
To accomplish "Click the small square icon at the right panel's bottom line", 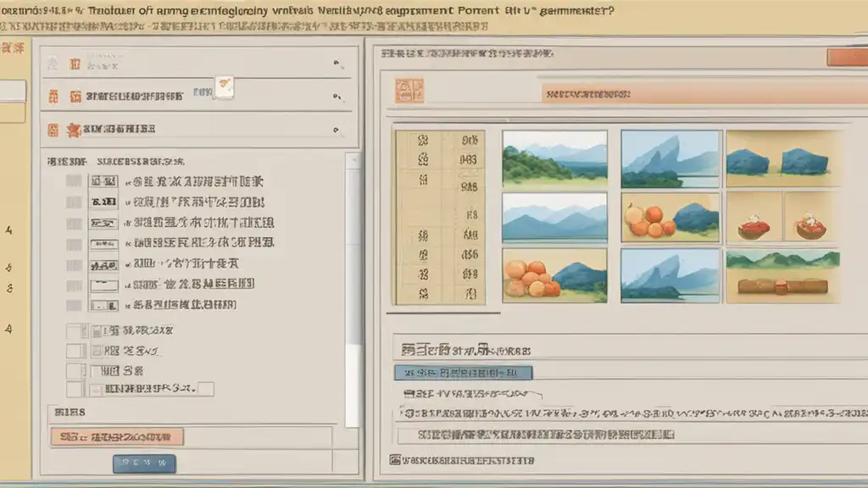I will pyautogui.click(x=395, y=459).
